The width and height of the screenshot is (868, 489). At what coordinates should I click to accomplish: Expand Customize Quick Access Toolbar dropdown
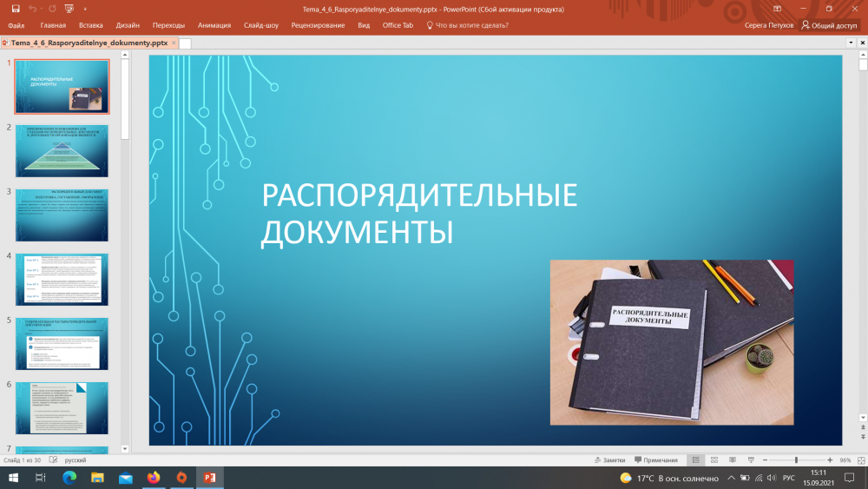(83, 9)
